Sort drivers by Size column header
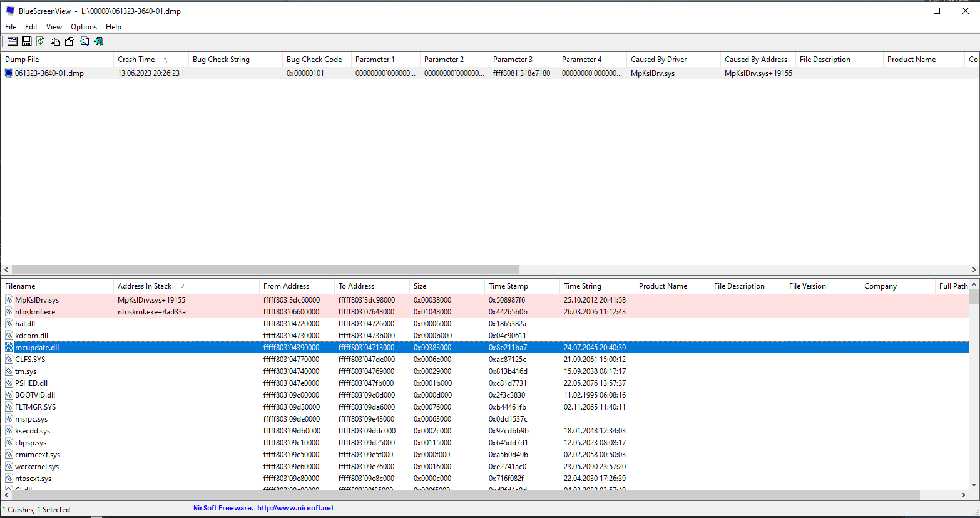Viewport: 980px width, 518px height. tap(447, 286)
